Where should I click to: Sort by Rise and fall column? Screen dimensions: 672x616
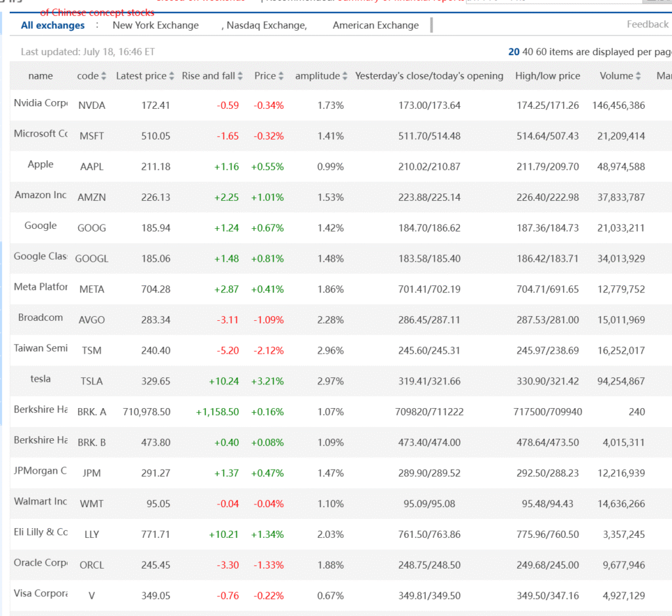240,76
